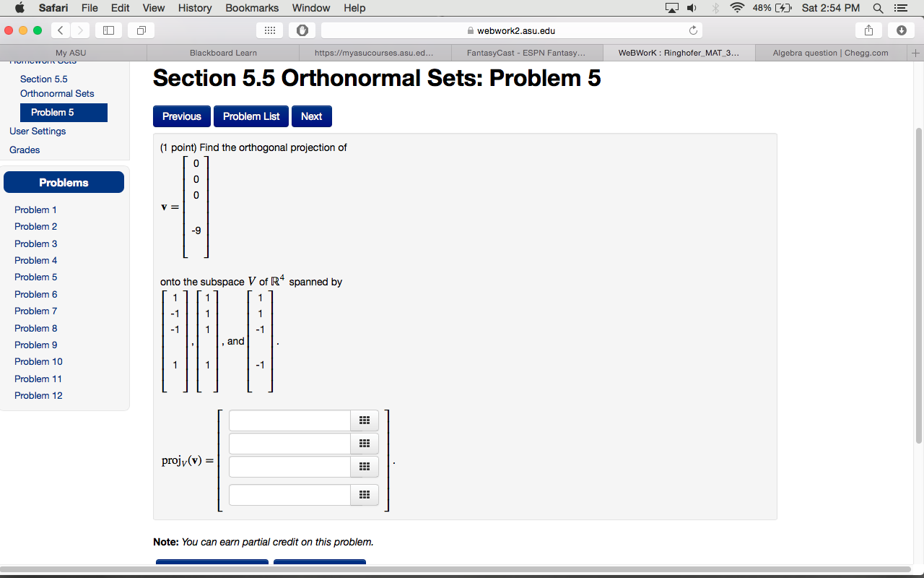Show the Downloads list
The width and height of the screenshot is (924, 578).
(x=901, y=30)
